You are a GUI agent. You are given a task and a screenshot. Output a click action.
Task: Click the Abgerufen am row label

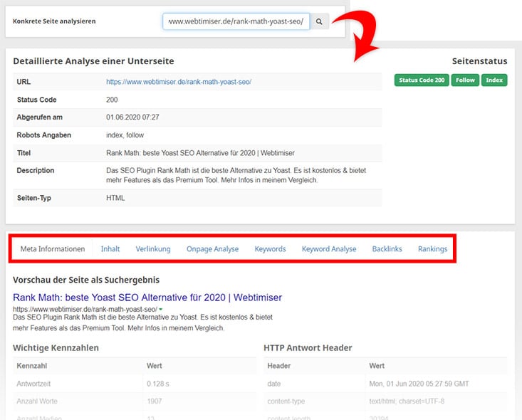[40, 117]
